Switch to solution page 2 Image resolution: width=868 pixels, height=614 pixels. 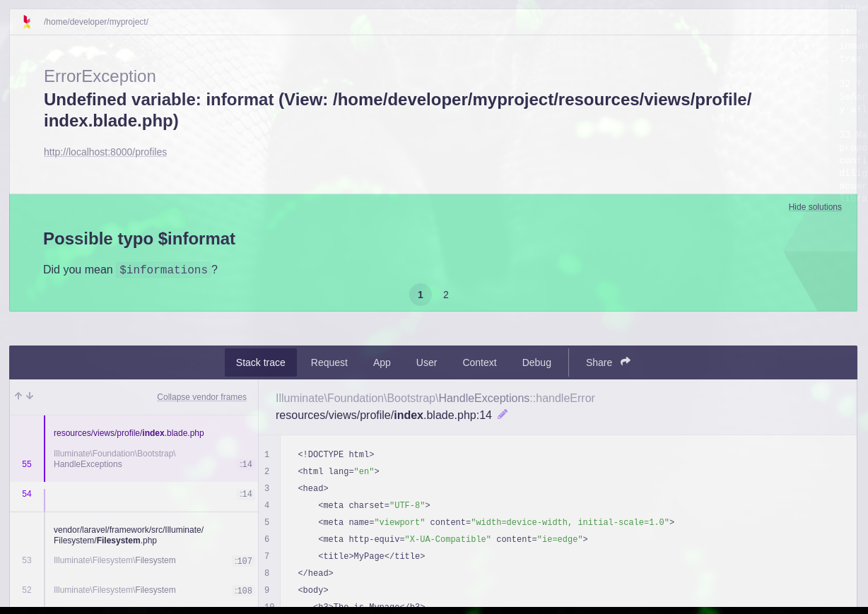446,295
